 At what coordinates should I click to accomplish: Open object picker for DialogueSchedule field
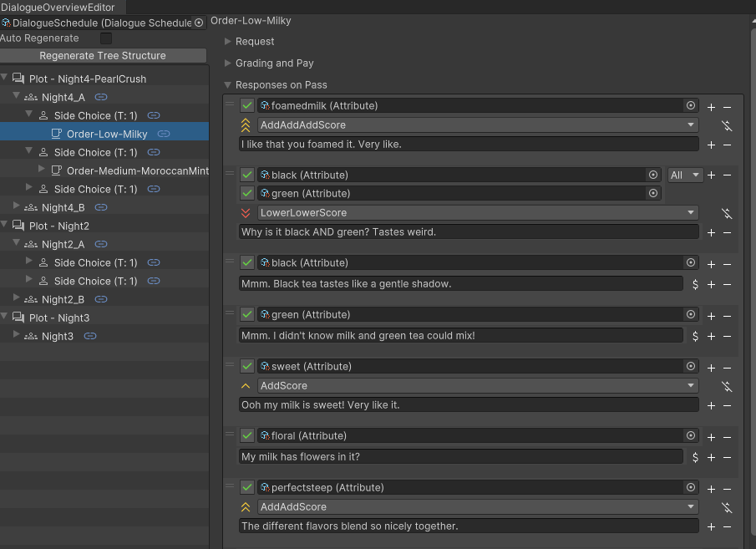coord(199,23)
